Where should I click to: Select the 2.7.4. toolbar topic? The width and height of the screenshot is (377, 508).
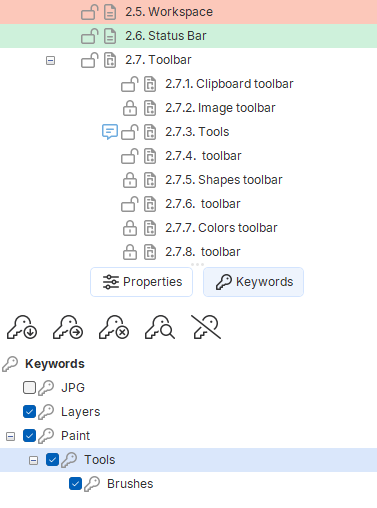pos(203,156)
